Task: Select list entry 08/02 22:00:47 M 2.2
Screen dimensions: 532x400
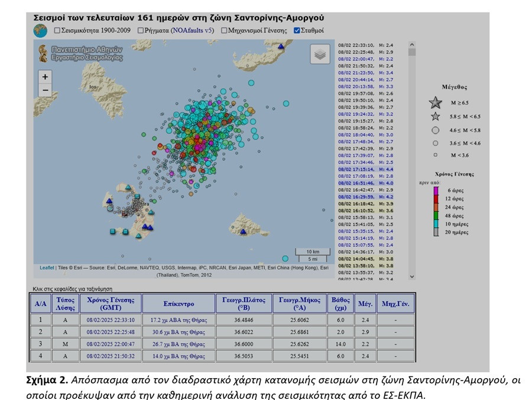Action: tap(366, 59)
